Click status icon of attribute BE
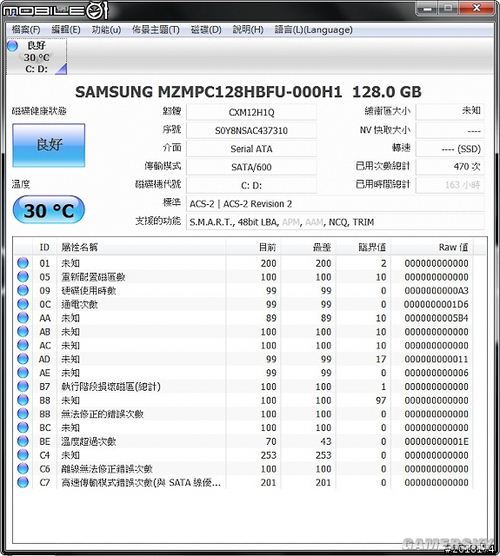 point(23,441)
